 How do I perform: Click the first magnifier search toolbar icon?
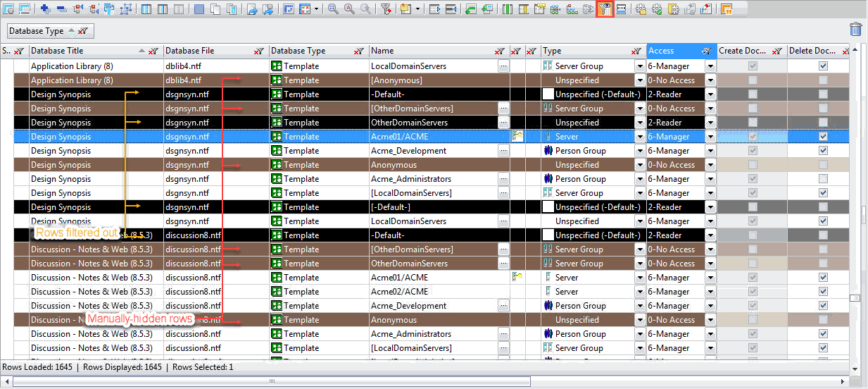333,9
